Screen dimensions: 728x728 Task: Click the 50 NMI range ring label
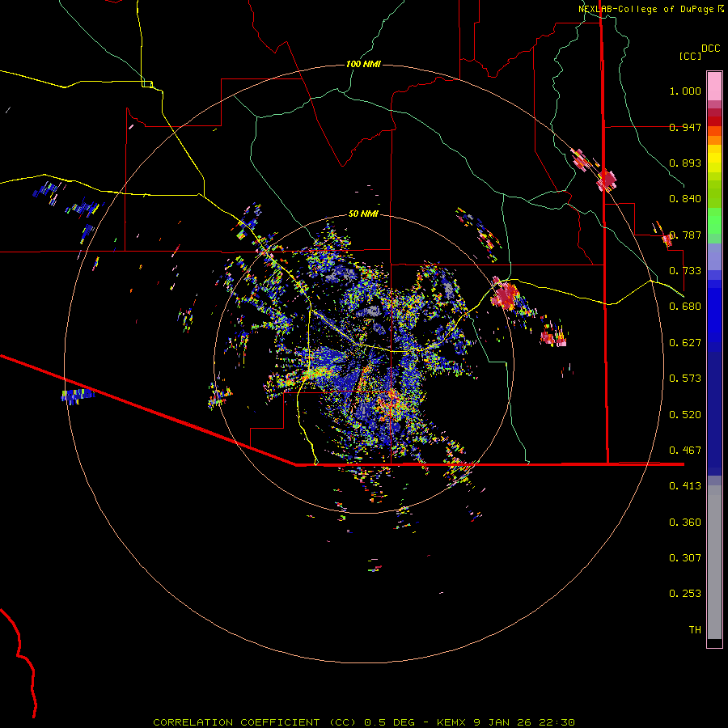[363, 214]
